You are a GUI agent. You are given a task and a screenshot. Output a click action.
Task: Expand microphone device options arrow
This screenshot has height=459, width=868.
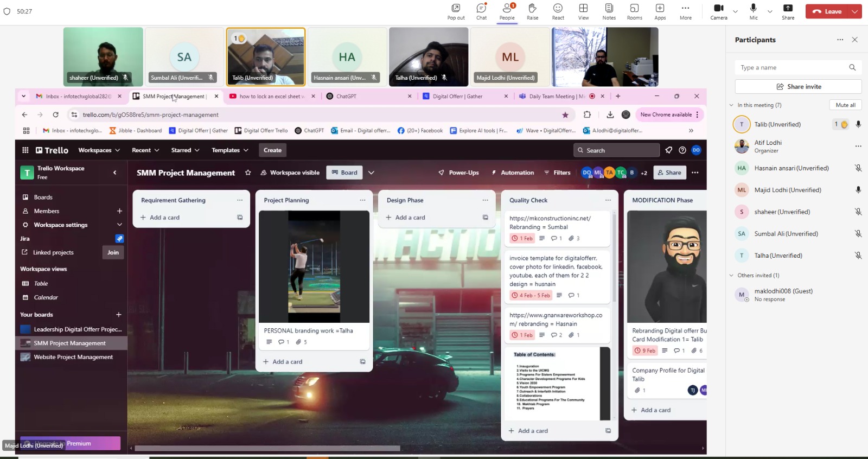tap(770, 11)
